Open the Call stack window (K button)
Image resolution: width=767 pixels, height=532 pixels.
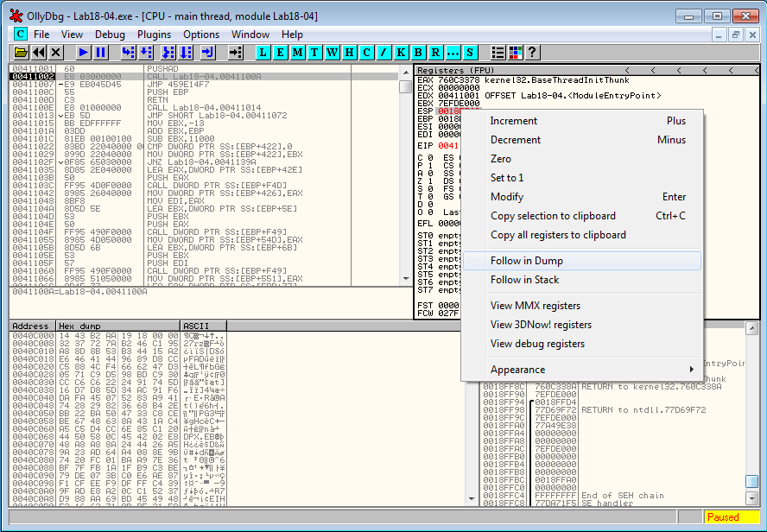pyautogui.click(x=402, y=54)
